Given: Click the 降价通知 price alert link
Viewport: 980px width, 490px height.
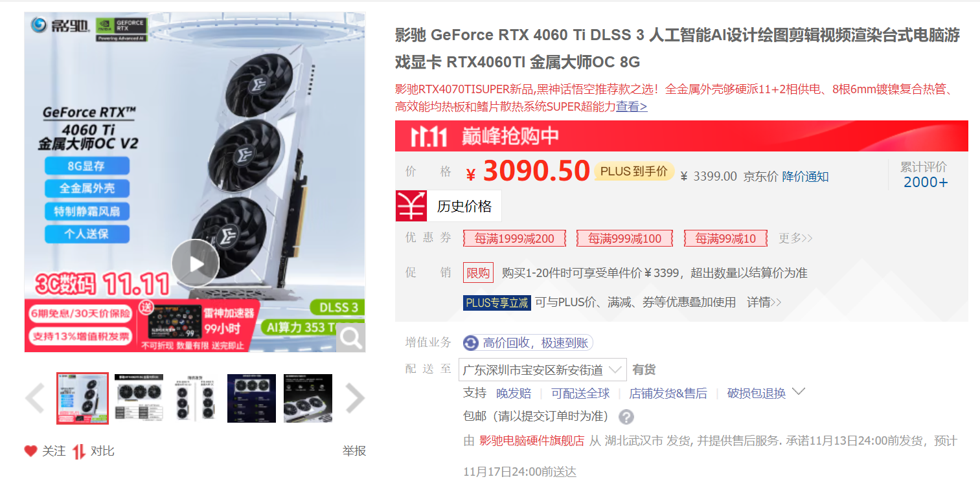Looking at the screenshot, I should [805, 176].
